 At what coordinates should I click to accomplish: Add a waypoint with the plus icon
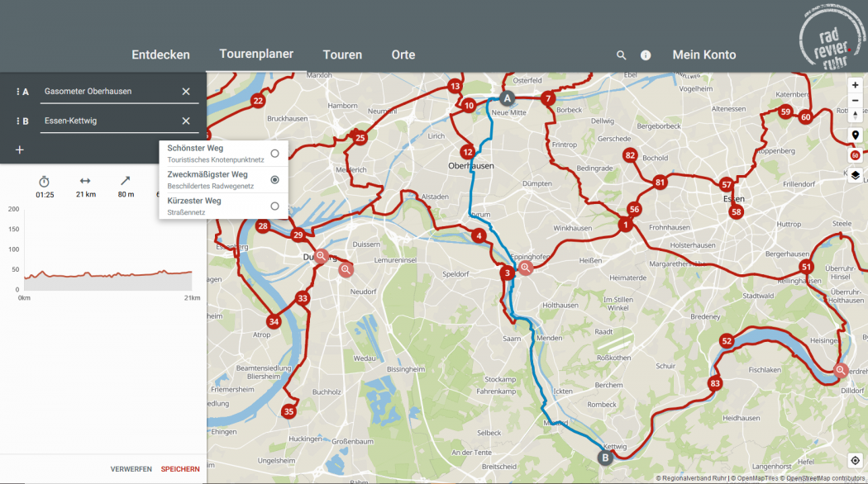(x=19, y=149)
